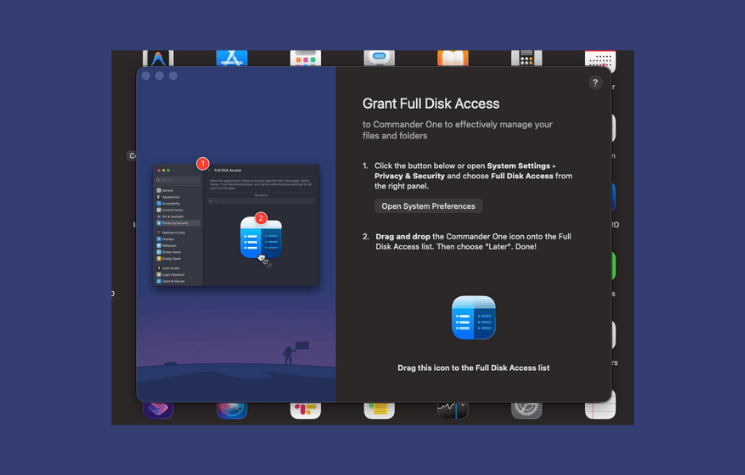The height and width of the screenshot is (475, 745).
Task: Click the Full Disk Access tutorial illustration
Action: [236, 225]
